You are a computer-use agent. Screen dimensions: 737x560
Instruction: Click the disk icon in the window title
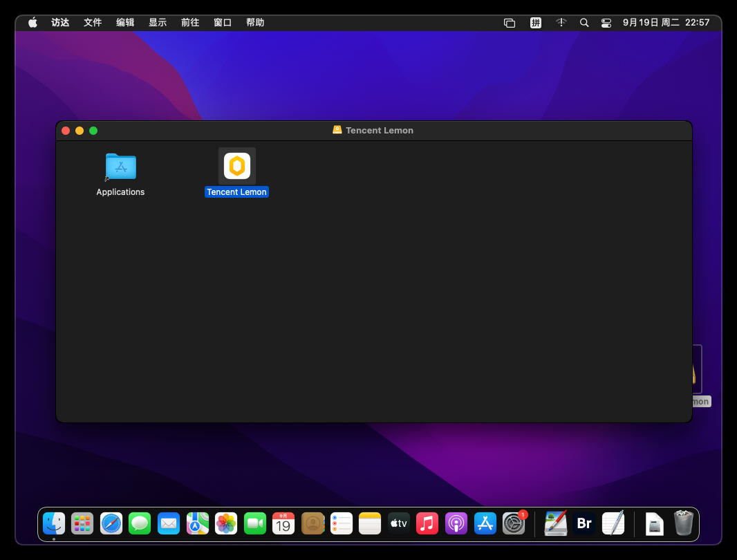tap(337, 130)
